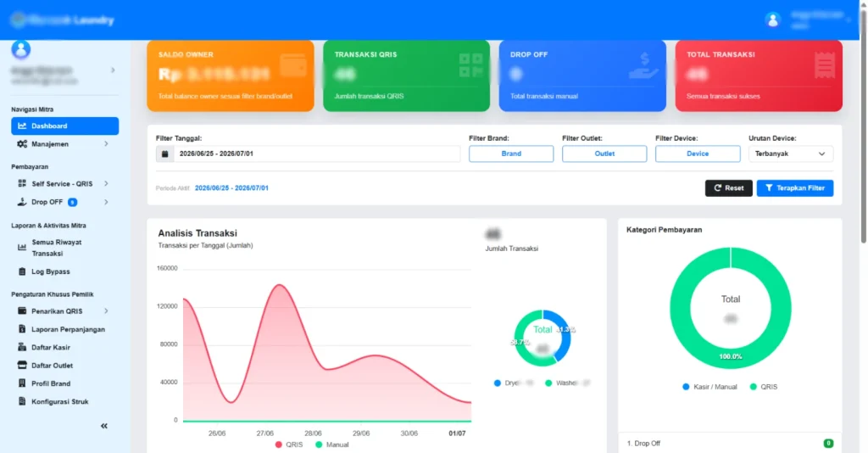This screenshot has height=453, width=868.
Task: Click the Daftar Kasir cashier icon
Action: pyautogui.click(x=22, y=347)
